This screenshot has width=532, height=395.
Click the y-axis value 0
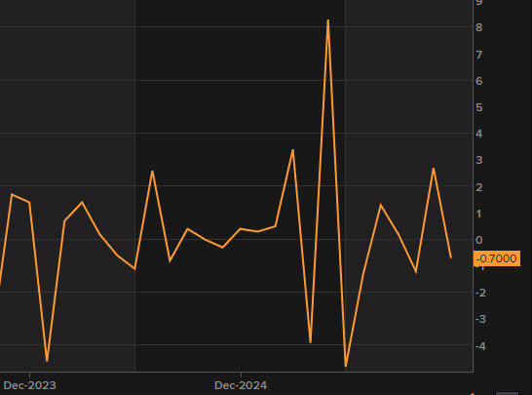point(479,240)
